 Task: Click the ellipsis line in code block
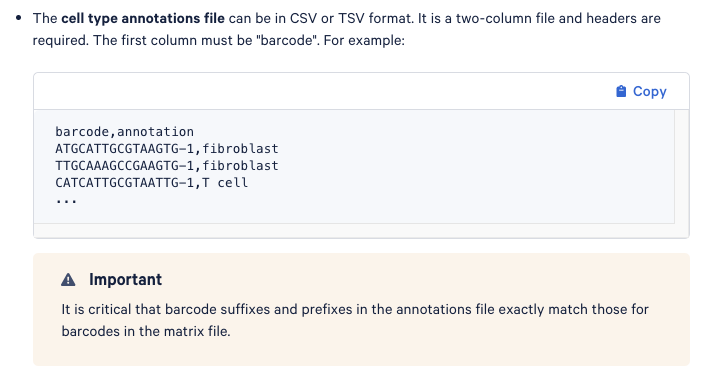[66, 200]
